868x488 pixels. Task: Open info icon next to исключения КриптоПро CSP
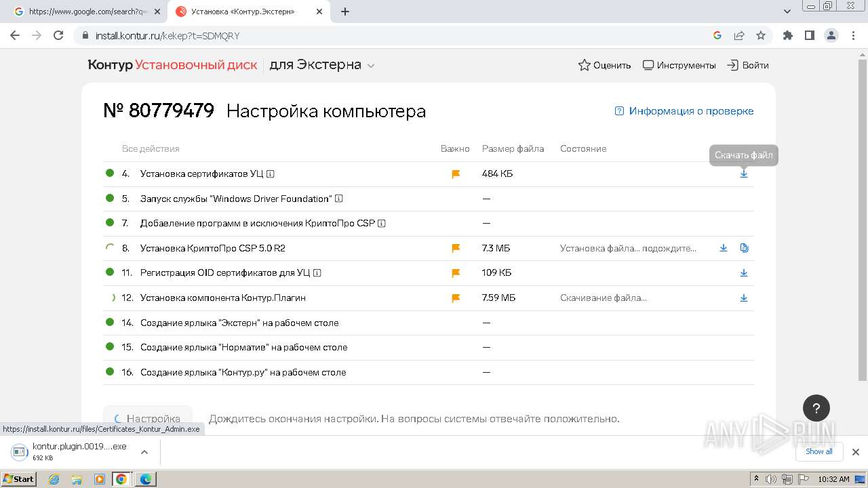[x=382, y=224]
